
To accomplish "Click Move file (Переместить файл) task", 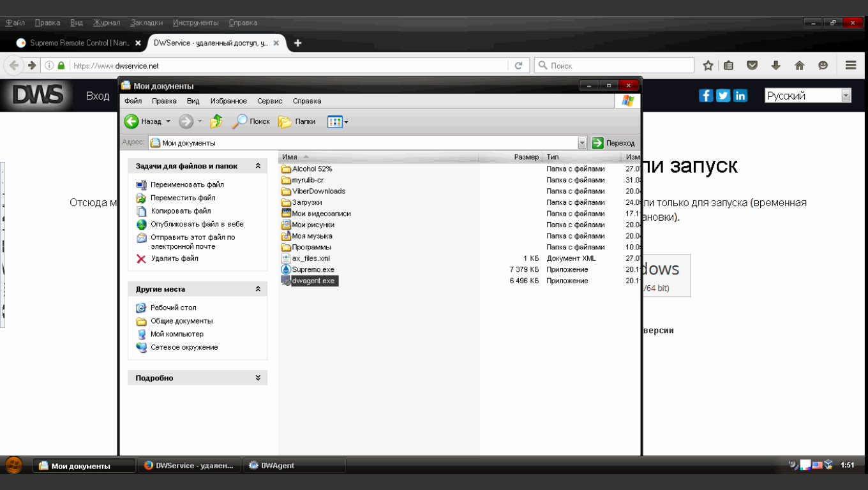I will pyautogui.click(x=183, y=198).
